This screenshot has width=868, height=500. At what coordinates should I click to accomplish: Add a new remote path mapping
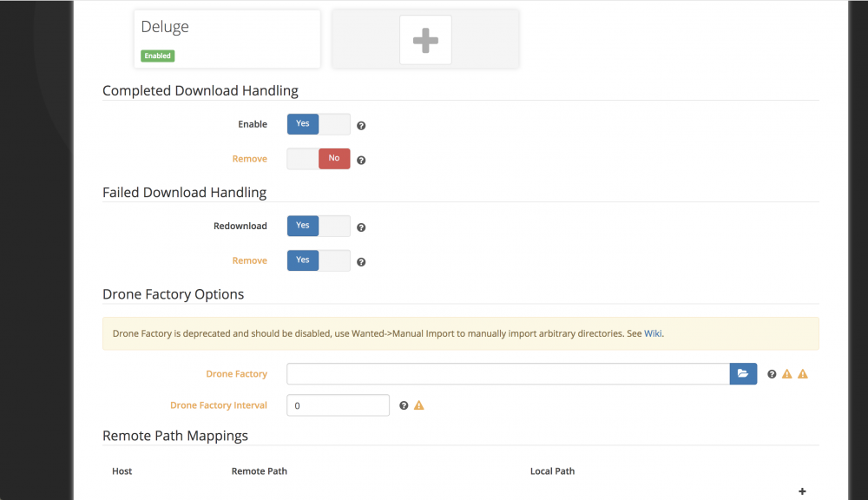(x=802, y=491)
